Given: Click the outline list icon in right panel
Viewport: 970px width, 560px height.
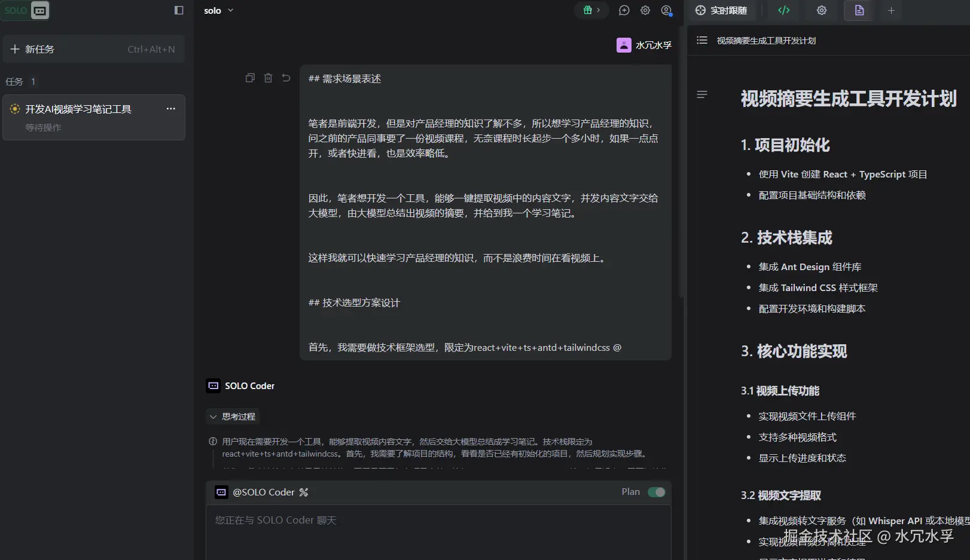Looking at the screenshot, I should (x=701, y=40).
